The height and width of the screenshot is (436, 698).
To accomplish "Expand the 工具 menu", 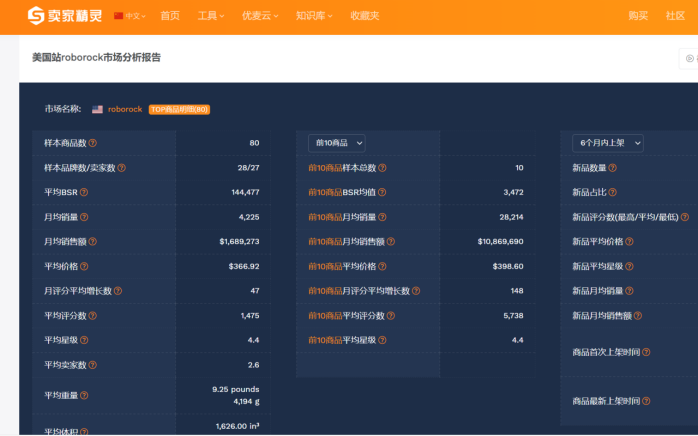I will point(210,16).
